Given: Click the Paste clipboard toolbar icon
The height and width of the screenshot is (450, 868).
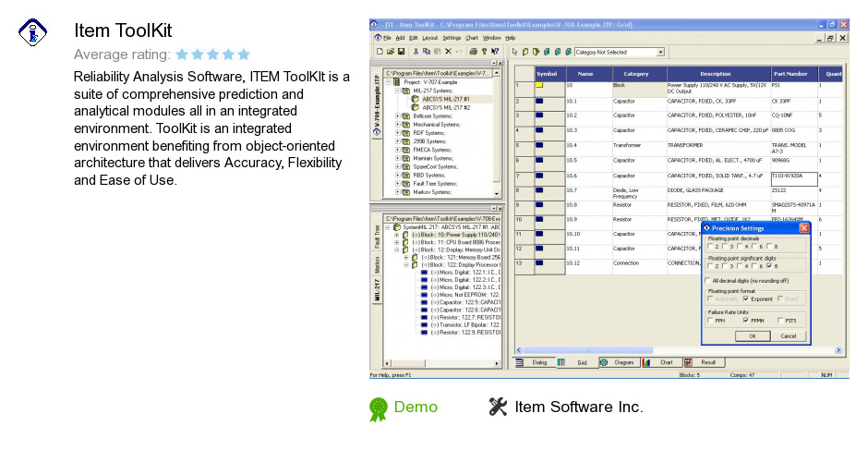Looking at the screenshot, I should coord(438,52).
